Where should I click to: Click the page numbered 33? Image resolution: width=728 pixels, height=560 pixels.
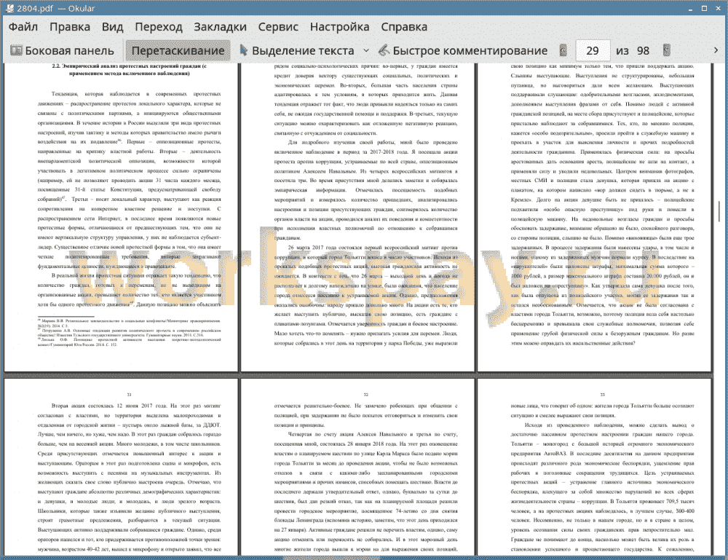coord(595,467)
